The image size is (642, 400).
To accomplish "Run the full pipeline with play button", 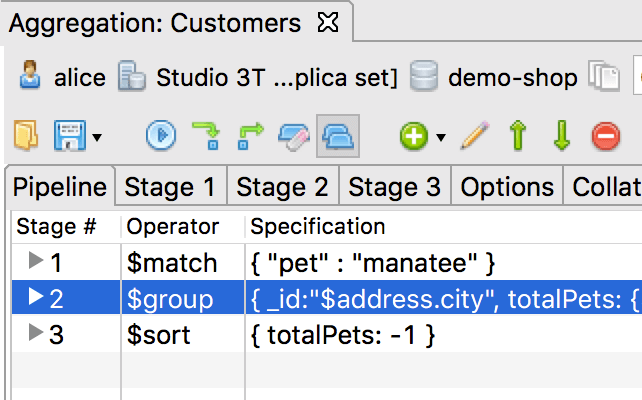I will [161, 135].
